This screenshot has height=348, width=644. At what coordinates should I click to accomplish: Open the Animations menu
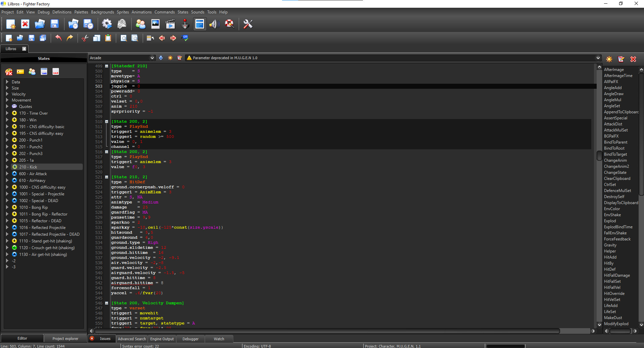click(x=141, y=12)
